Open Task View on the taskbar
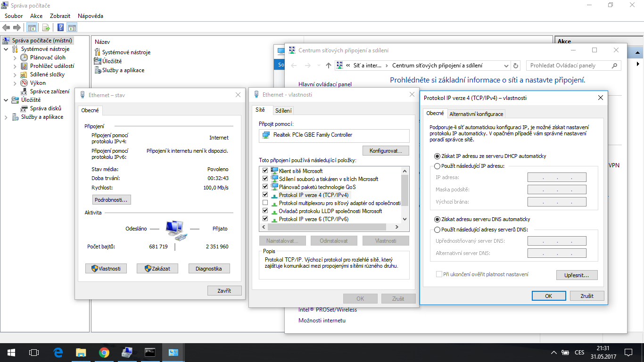644x362 pixels. [33, 352]
